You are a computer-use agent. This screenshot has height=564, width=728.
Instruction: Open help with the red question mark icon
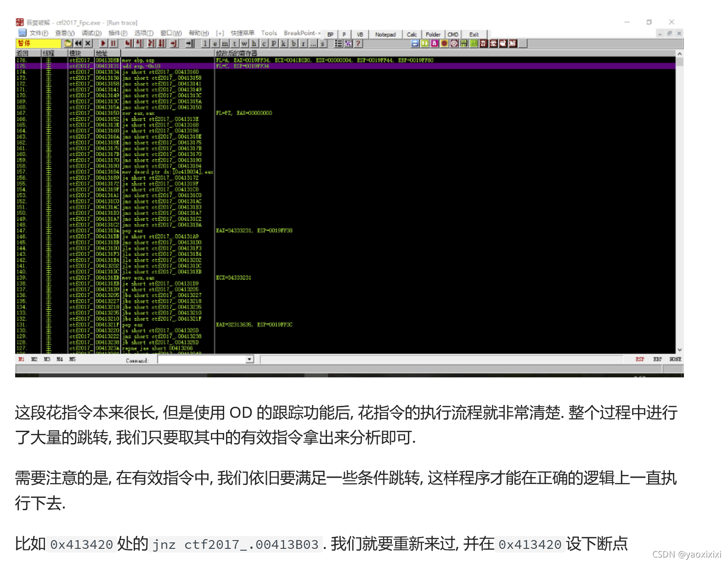pos(358,43)
